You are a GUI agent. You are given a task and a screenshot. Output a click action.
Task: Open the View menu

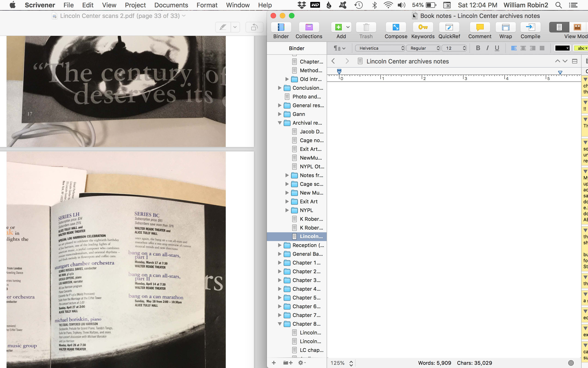[x=109, y=5]
